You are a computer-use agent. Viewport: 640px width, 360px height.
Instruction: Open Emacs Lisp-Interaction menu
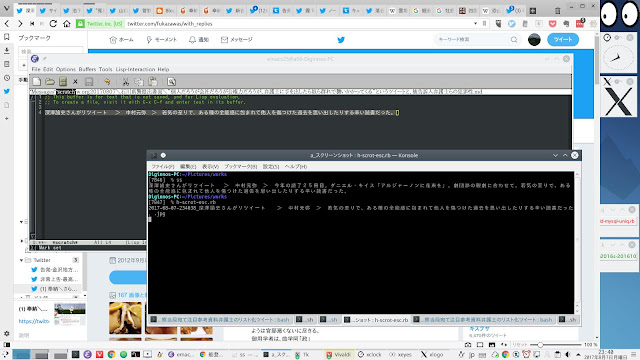[135, 69]
